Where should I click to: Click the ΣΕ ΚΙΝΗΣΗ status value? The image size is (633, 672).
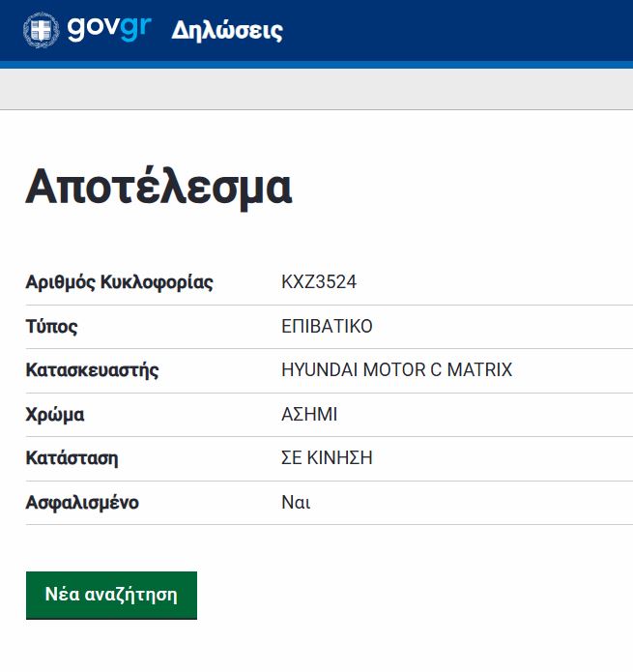point(327,458)
